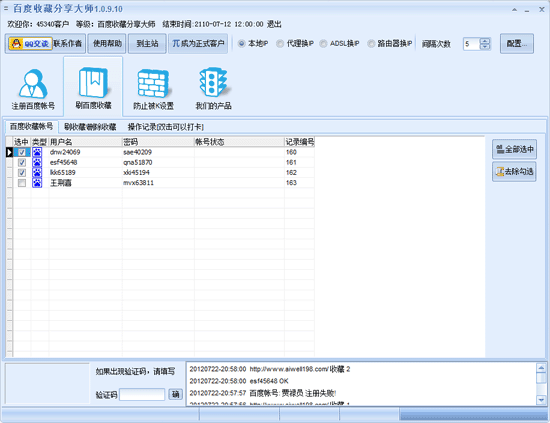Select username cell esf45648

click(86, 162)
